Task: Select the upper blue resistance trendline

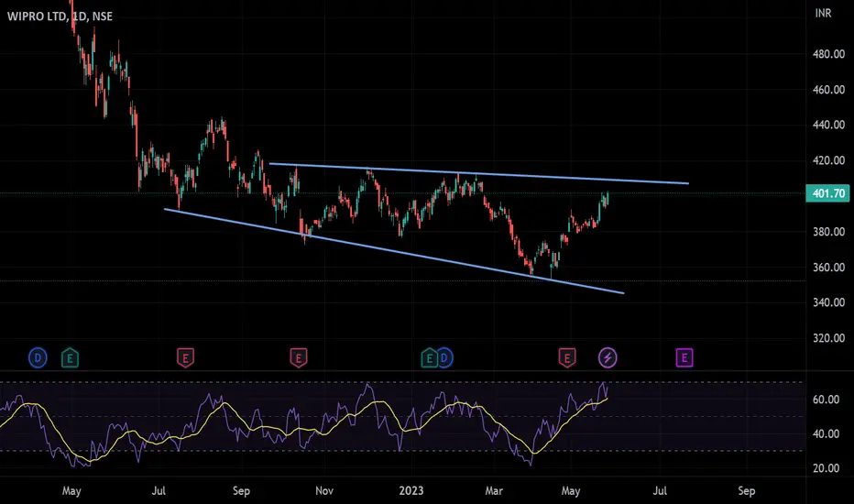Action: pyautogui.click(x=478, y=174)
